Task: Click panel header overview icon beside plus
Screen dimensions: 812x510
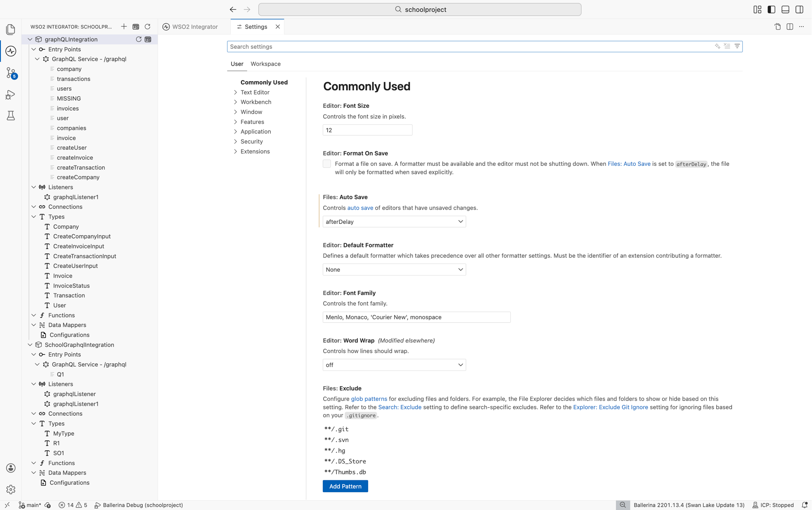Action: (x=136, y=27)
